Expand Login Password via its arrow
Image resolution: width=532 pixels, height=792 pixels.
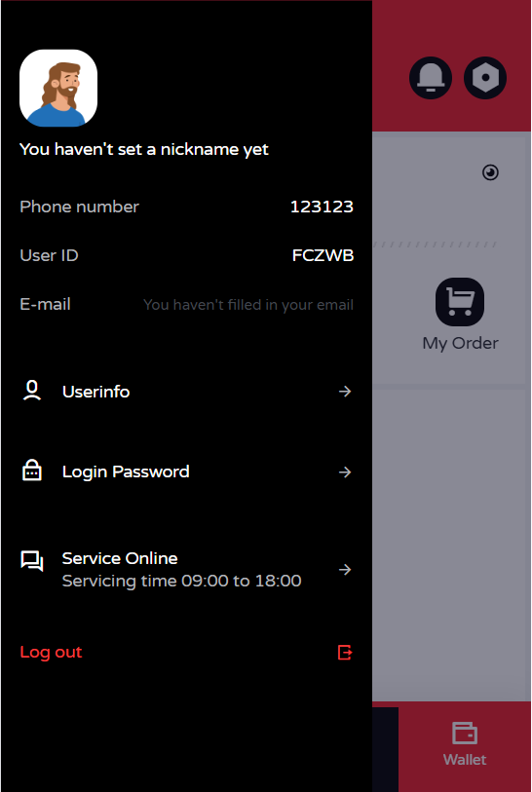(x=345, y=471)
